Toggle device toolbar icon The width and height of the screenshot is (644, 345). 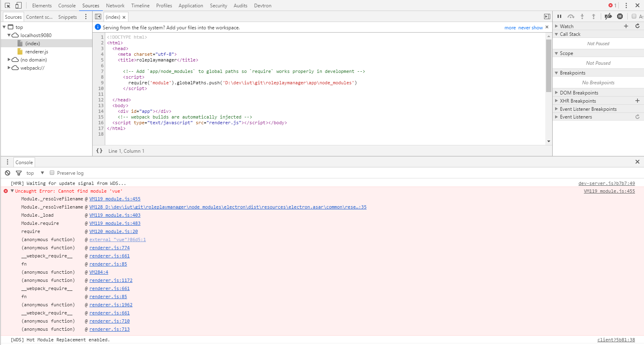click(18, 6)
